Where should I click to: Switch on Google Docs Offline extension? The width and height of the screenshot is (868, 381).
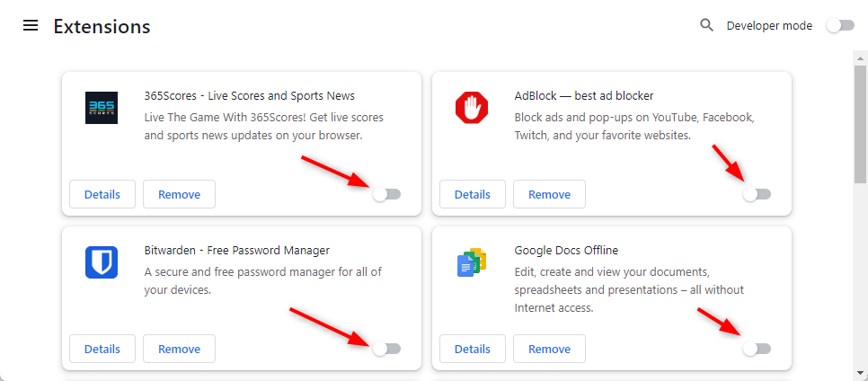[x=757, y=349]
